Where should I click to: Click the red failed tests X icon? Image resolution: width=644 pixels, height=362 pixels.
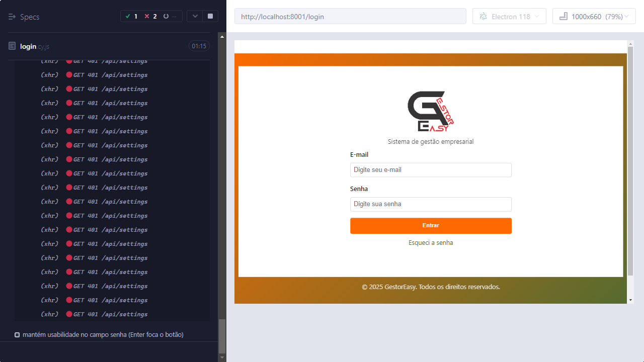tap(147, 17)
